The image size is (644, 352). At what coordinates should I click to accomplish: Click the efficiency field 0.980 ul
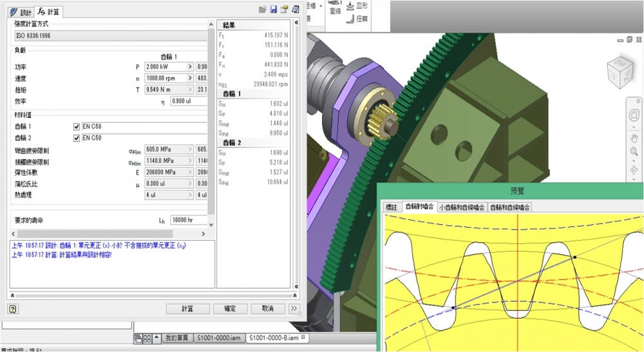click(189, 101)
